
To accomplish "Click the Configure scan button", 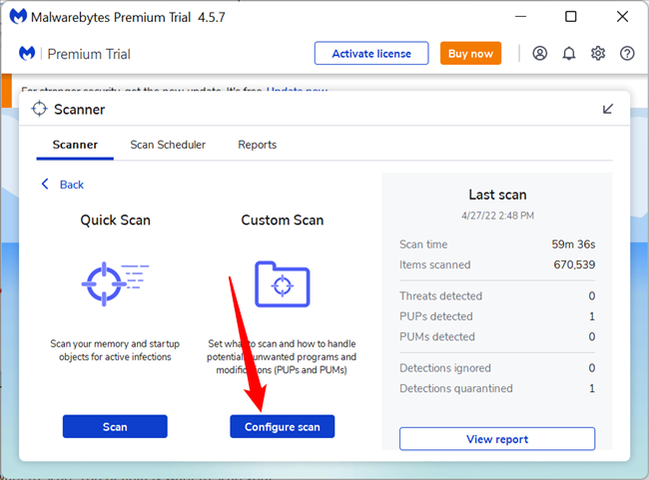I will click(x=282, y=427).
